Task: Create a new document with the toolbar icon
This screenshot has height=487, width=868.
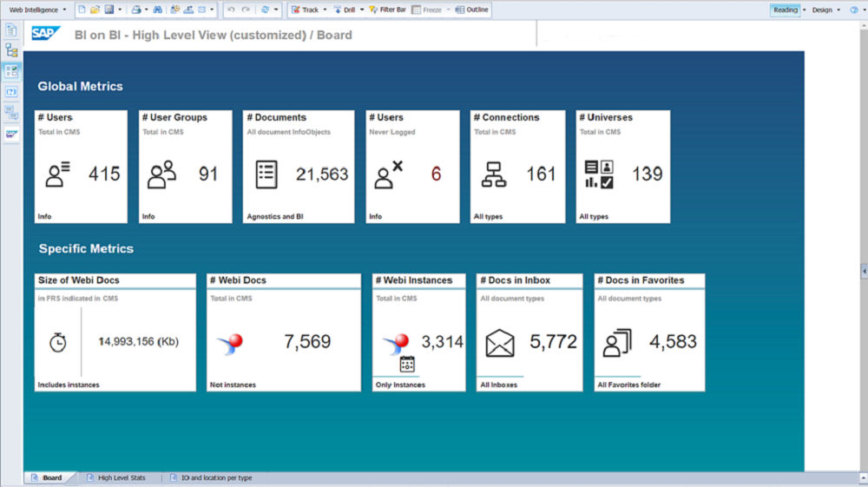Action: tap(82, 10)
